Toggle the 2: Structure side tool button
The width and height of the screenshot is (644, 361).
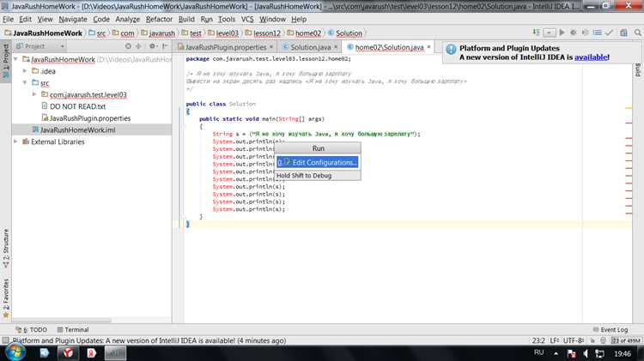(6, 249)
